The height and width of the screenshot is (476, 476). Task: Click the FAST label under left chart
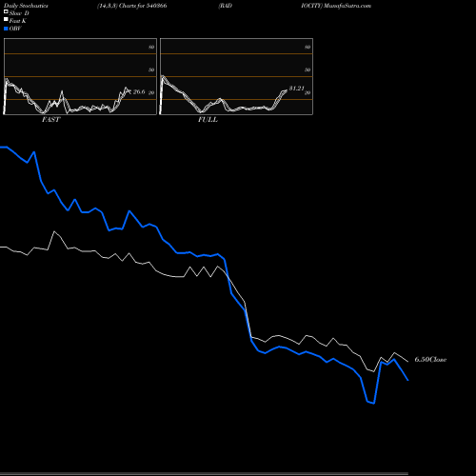pos(50,120)
